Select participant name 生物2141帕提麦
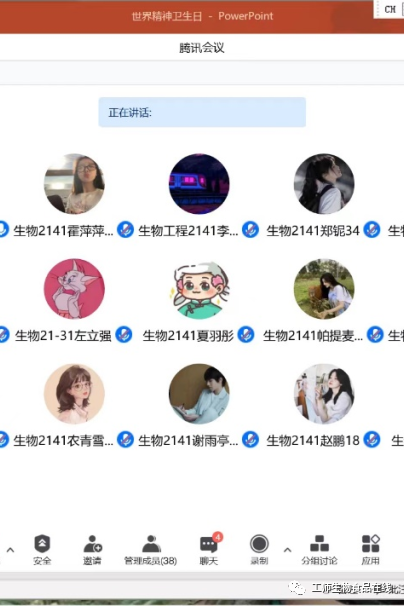404x606 pixels. tap(313, 336)
